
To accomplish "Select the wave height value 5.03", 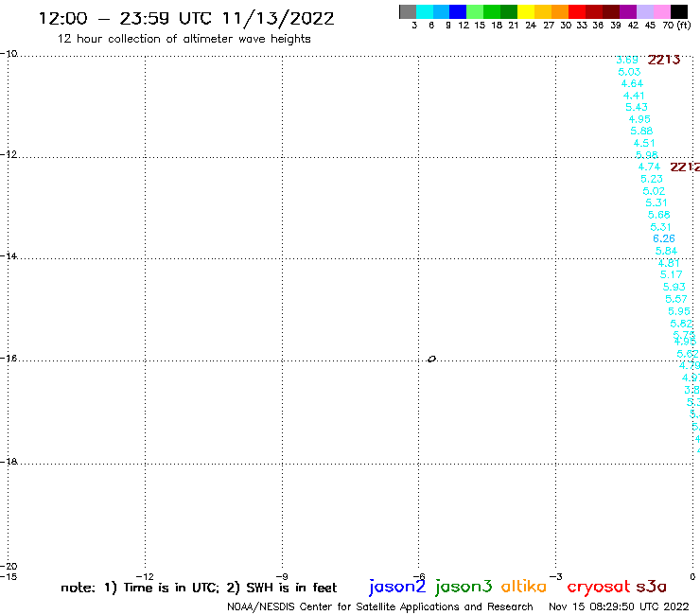I will click(629, 72).
